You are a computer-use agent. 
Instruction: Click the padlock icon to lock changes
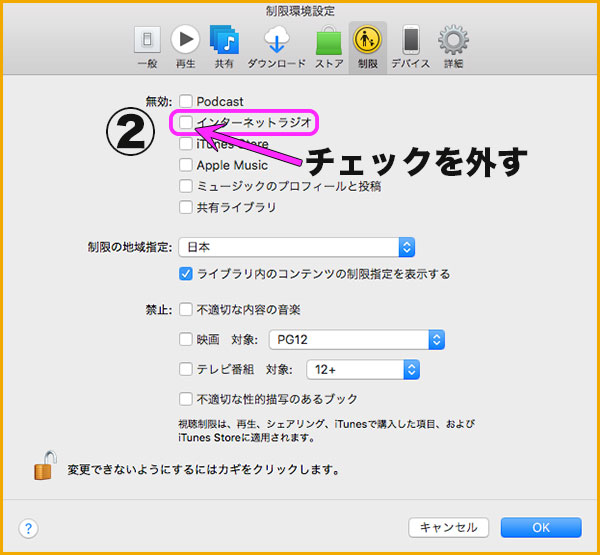(45, 465)
